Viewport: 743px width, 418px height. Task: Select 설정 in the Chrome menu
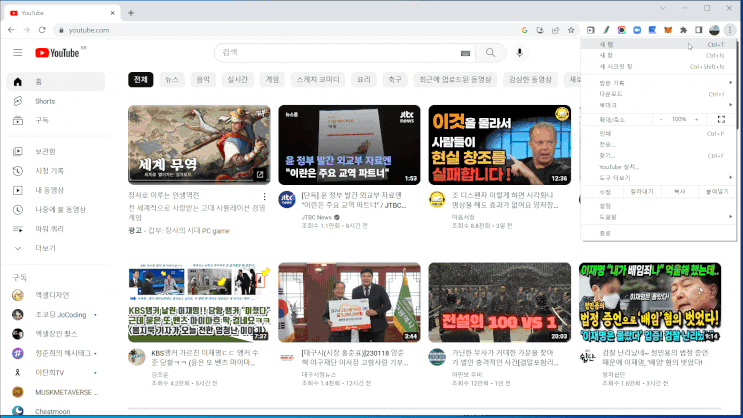pos(659,206)
